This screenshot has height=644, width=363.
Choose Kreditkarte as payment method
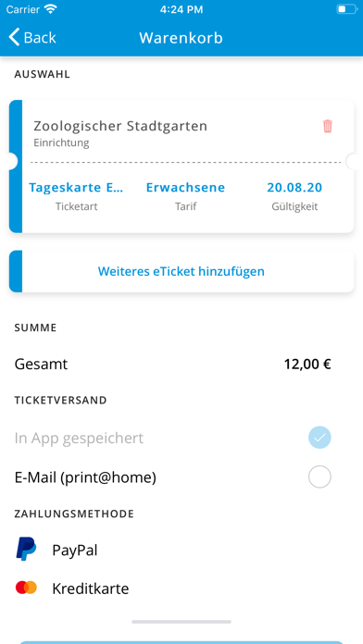coord(181,588)
